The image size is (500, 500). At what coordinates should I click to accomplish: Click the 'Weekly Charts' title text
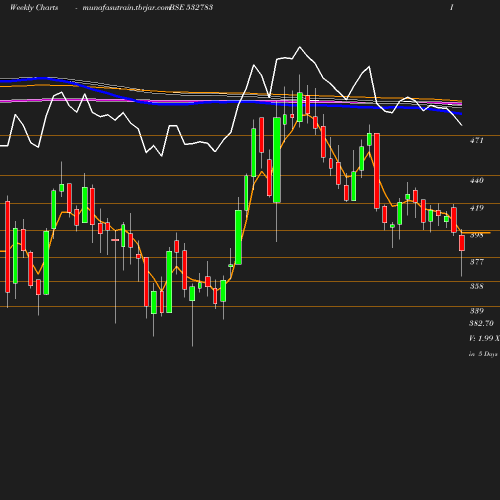coord(34,7)
